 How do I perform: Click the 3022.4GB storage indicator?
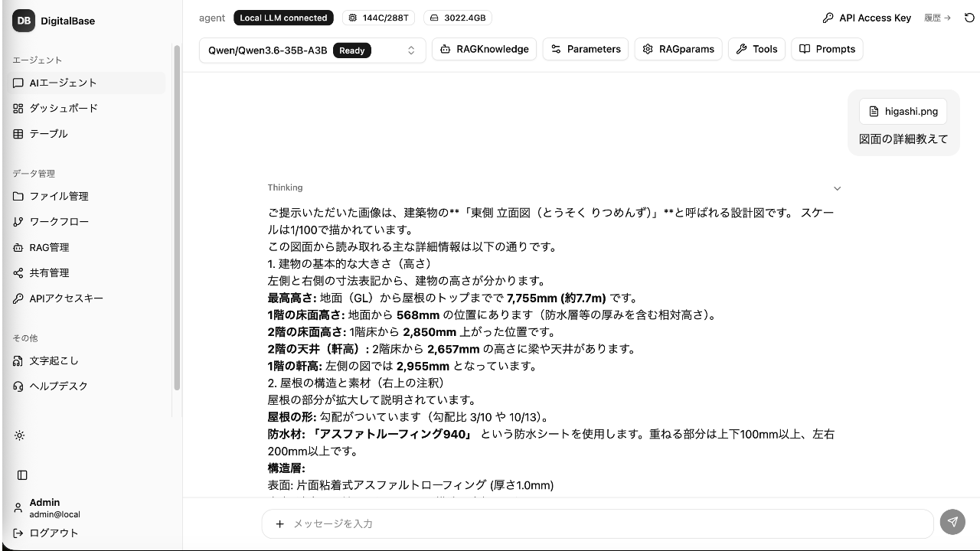tap(458, 18)
